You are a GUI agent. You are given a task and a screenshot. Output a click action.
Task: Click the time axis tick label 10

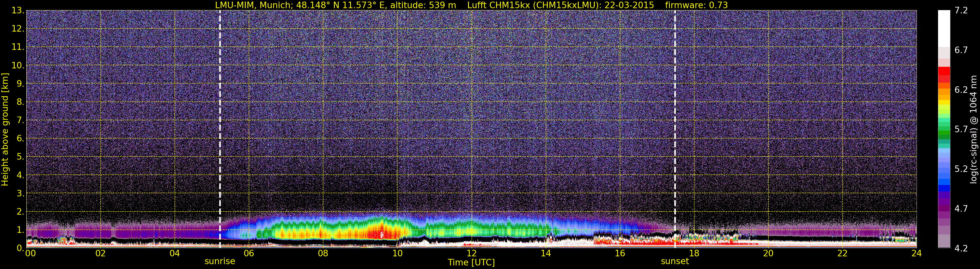click(397, 253)
